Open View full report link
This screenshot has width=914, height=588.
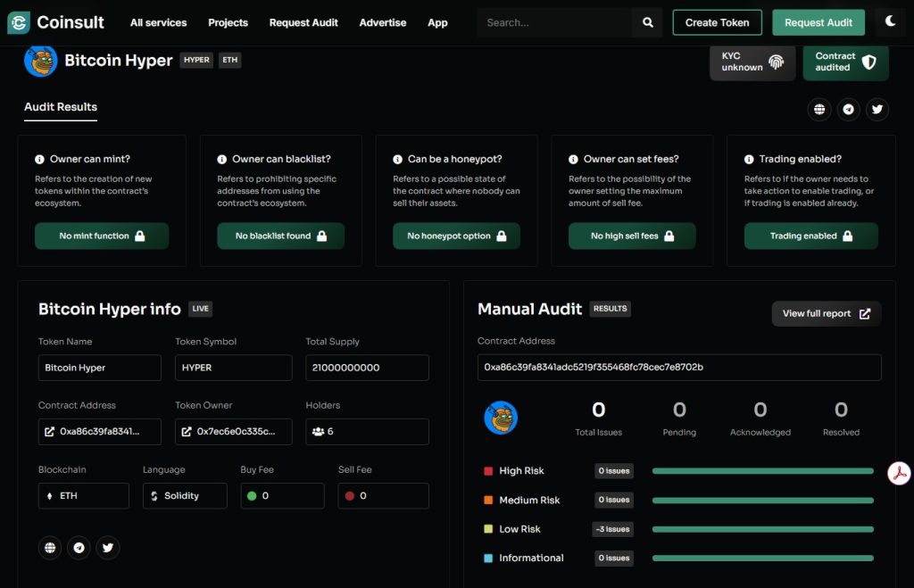(x=826, y=313)
